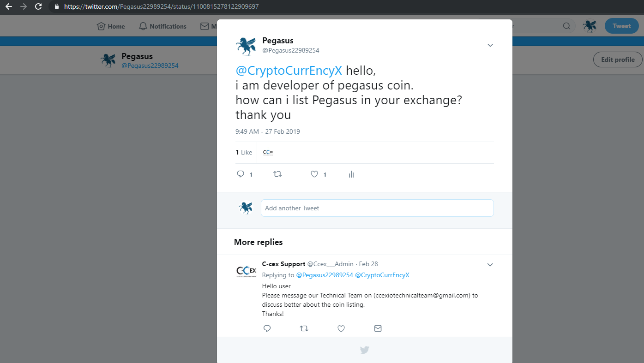The width and height of the screenshot is (644, 363).
Task: Retweet the Pegasus tweet
Action: coord(277,174)
